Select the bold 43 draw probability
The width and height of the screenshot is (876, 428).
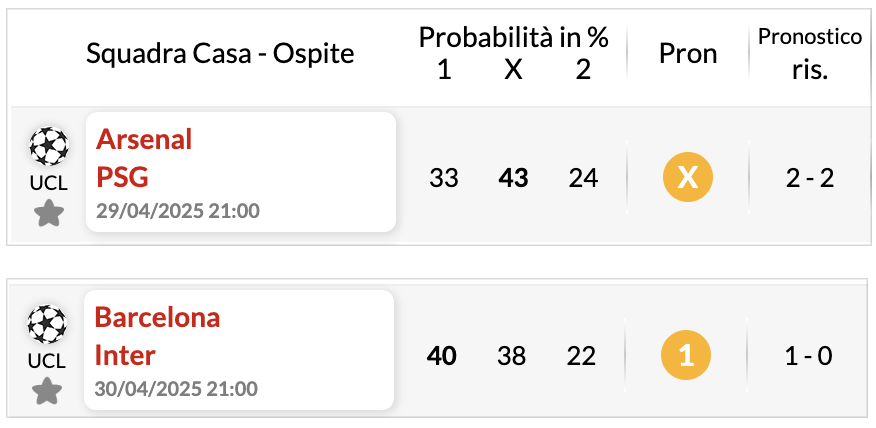click(x=513, y=178)
